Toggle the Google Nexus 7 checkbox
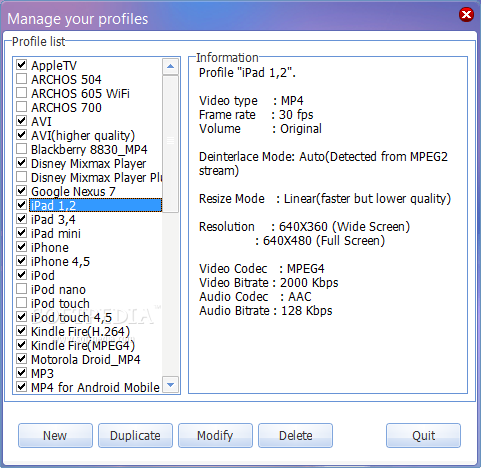Viewport: 481px width, 468px height. pos(22,190)
